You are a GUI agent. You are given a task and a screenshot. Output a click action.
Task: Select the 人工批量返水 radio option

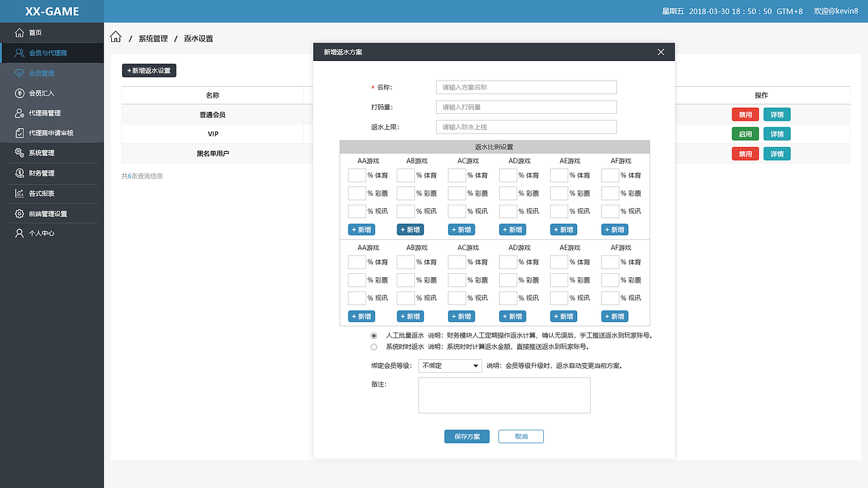374,335
